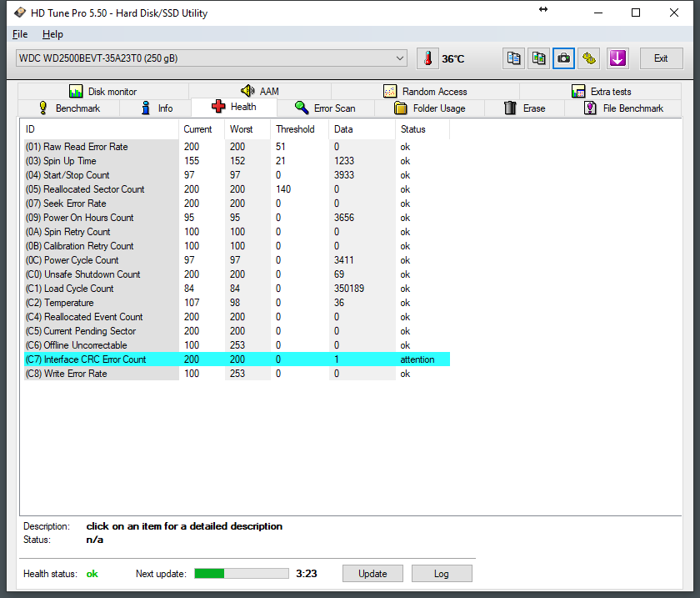This screenshot has height=598, width=700.
Task: Select the (C2) Temperature row
Action: 237,303
